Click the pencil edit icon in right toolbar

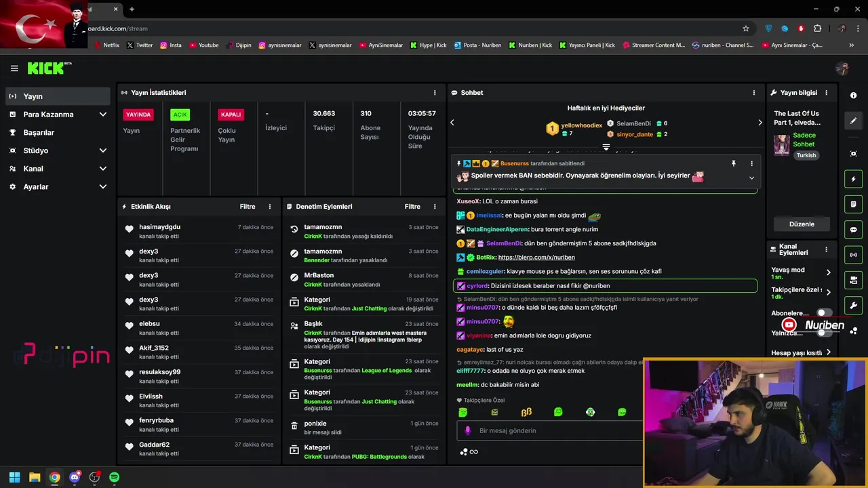853,121
